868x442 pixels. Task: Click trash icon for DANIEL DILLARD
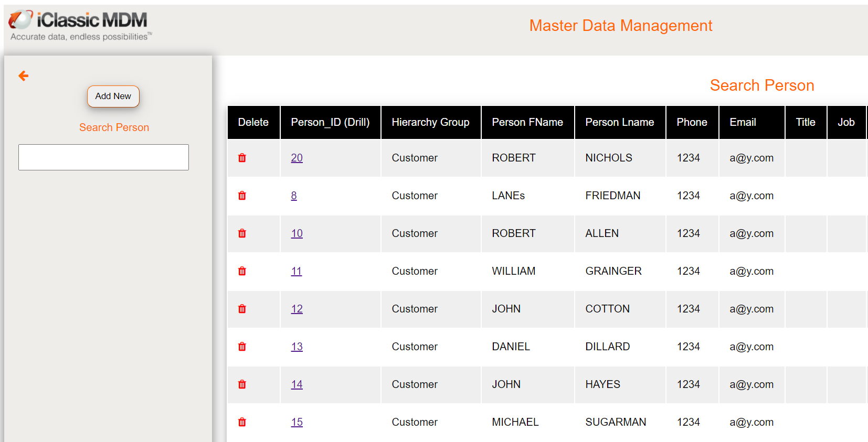pos(242,347)
